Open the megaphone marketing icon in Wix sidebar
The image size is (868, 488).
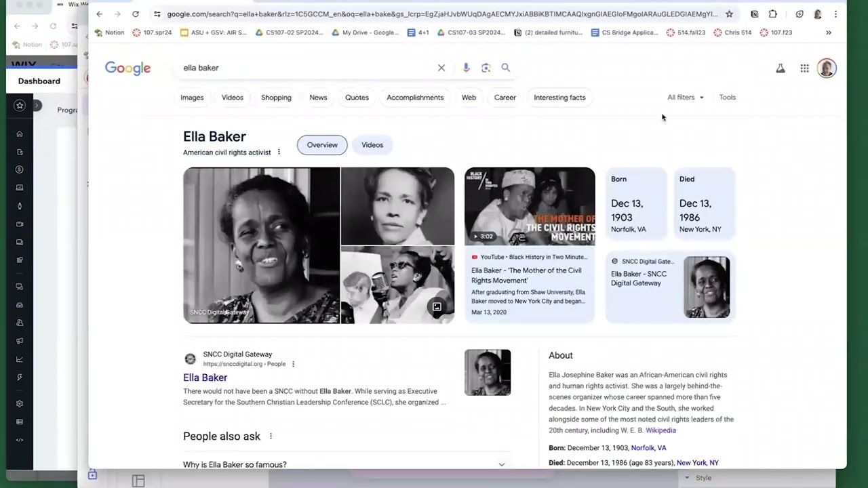click(x=20, y=341)
